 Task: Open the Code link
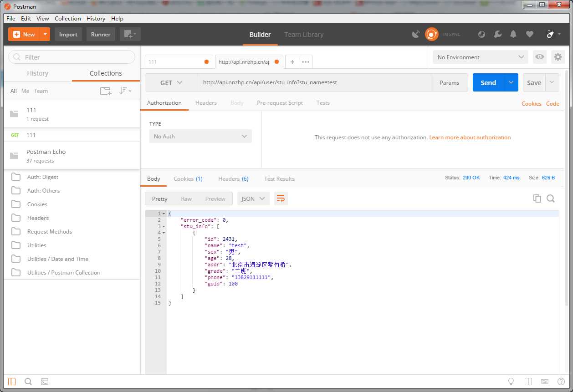(x=553, y=103)
